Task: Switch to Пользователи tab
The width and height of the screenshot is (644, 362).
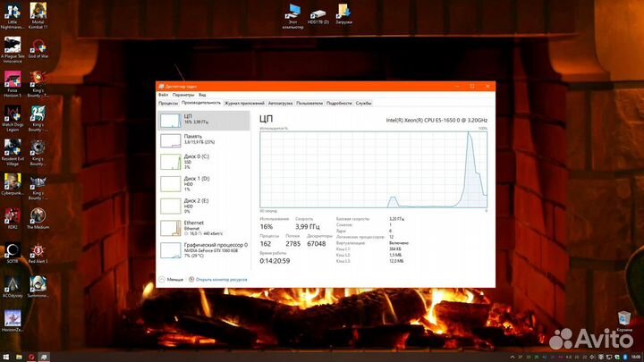Action: (309, 103)
